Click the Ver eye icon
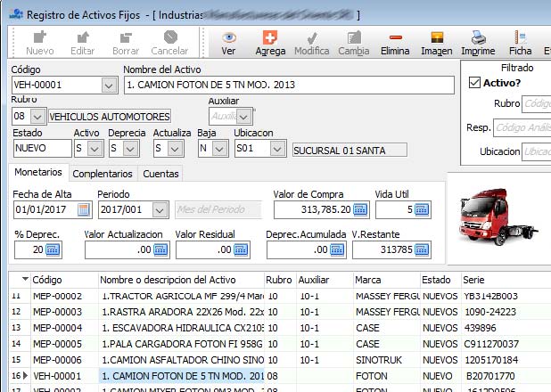 tap(229, 37)
